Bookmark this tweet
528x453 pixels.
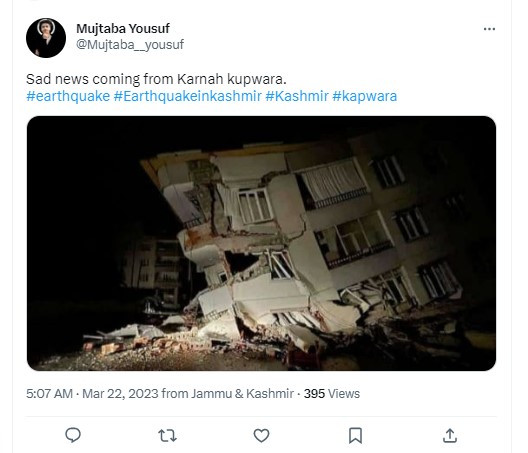click(355, 435)
